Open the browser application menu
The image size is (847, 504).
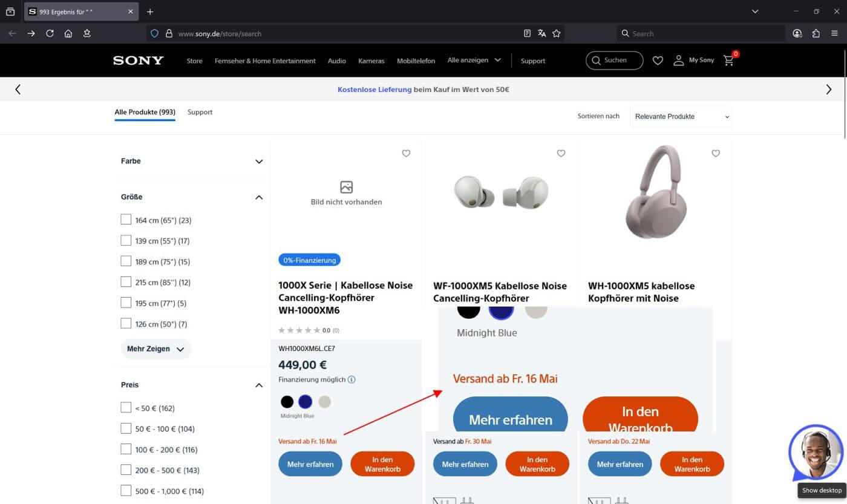835,34
